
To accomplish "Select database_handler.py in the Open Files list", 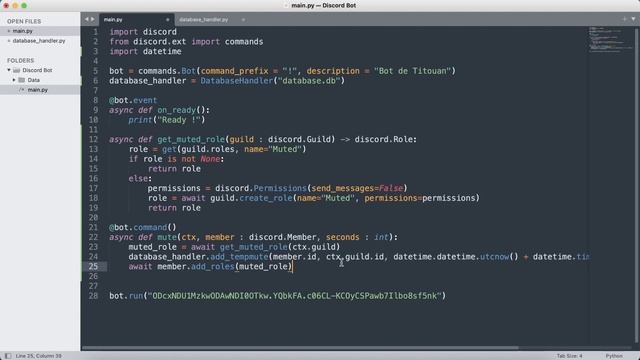I will coord(39,41).
